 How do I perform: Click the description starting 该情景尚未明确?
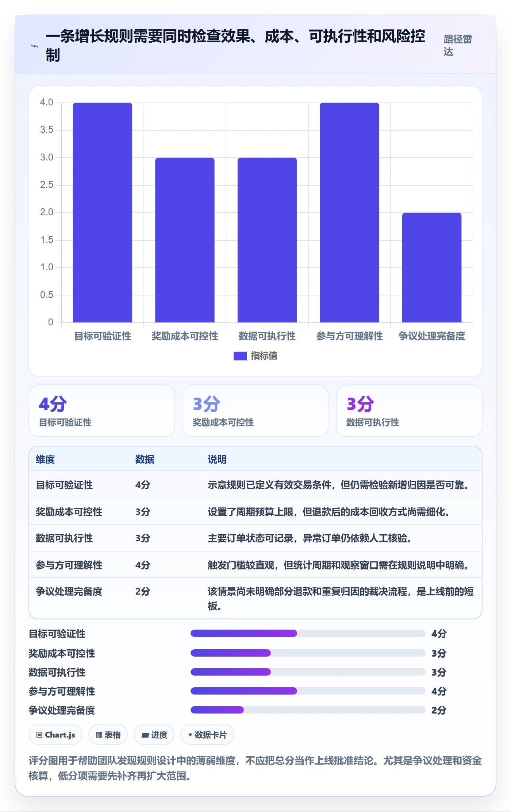(341, 599)
